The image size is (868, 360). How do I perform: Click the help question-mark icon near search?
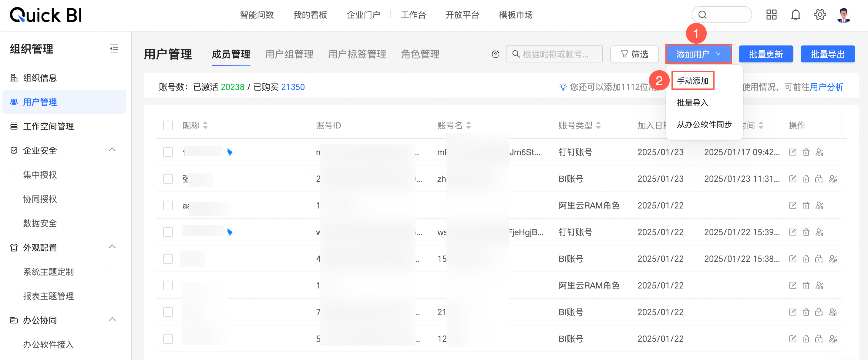[x=495, y=54]
